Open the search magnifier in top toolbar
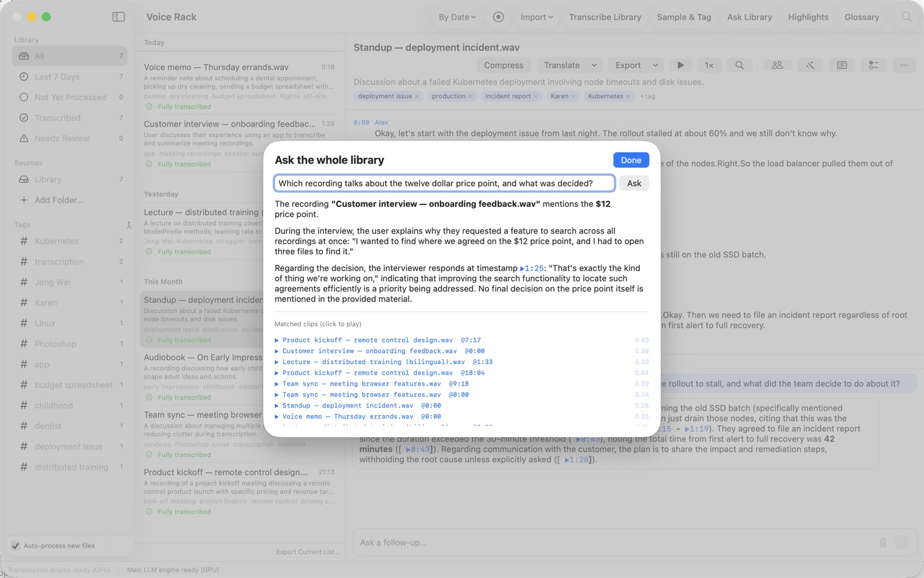Image resolution: width=924 pixels, height=578 pixels. click(x=907, y=17)
